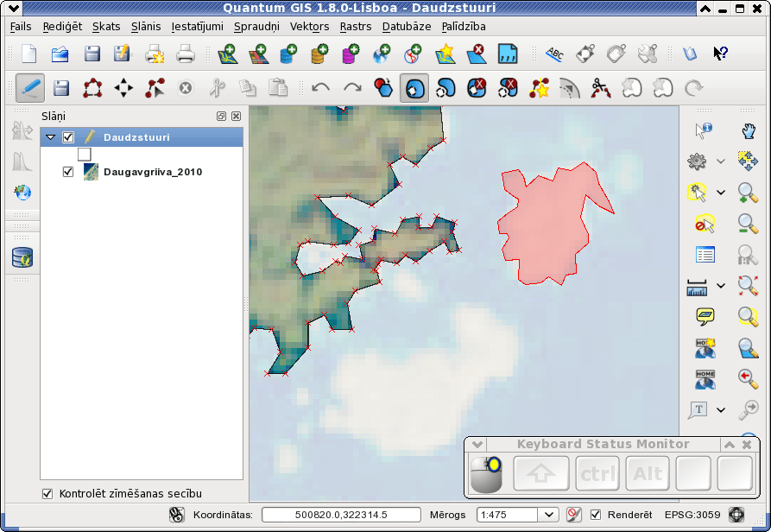Image resolution: width=771 pixels, height=532 pixels.
Task: Activate Zoom In magnifier tool
Action: [748, 193]
